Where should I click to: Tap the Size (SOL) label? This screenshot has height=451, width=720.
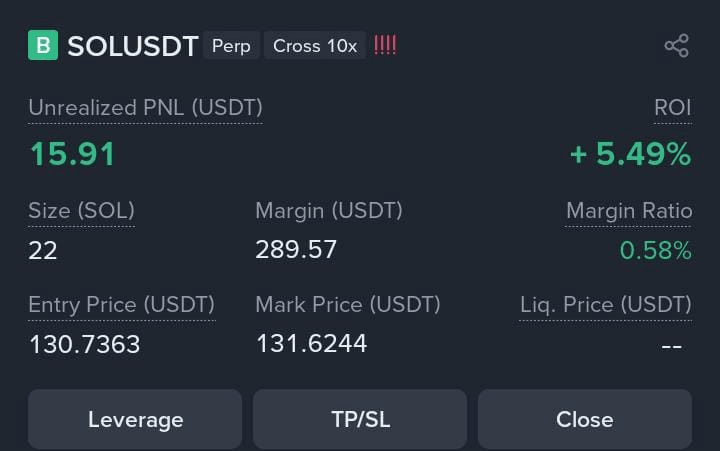tap(81, 211)
